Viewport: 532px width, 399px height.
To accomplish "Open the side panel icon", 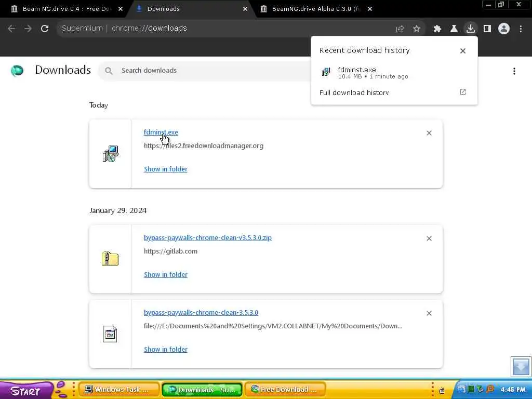I will pos(487,29).
